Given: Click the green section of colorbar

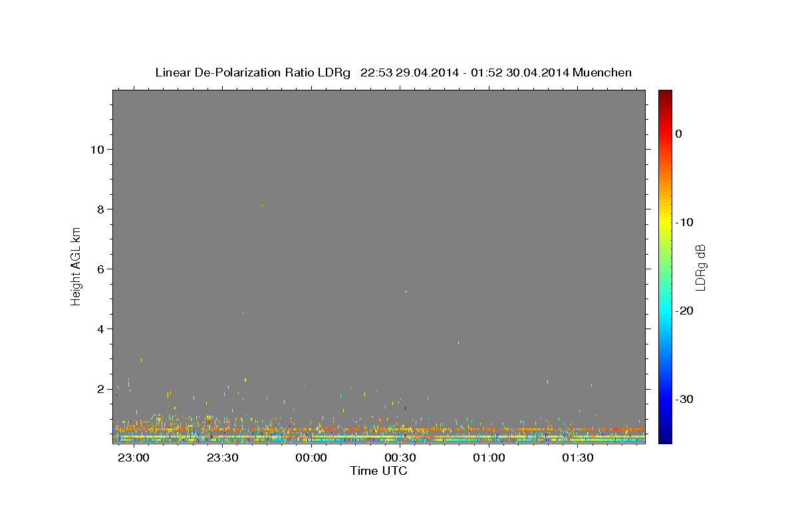Looking at the screenshot, I should coord(665,266).
